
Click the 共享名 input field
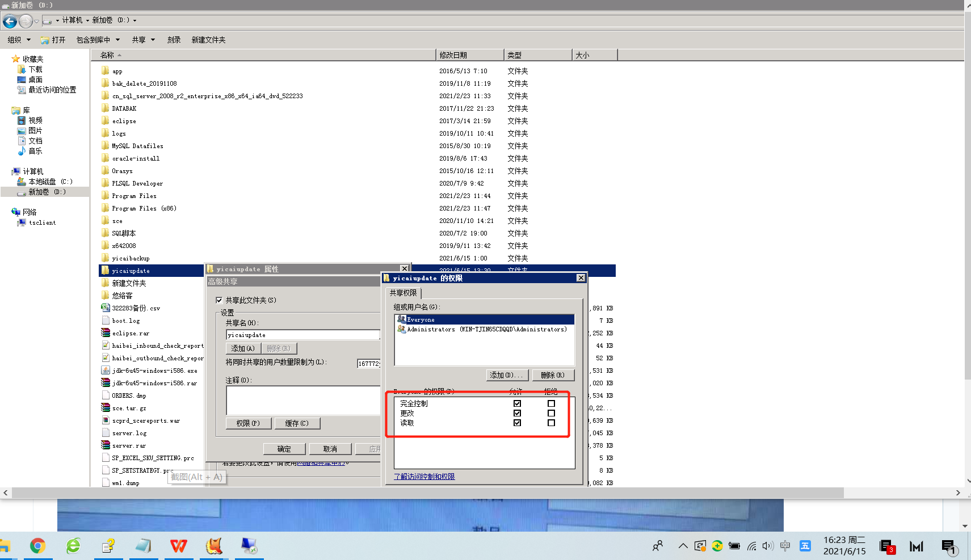click(302, 335)
